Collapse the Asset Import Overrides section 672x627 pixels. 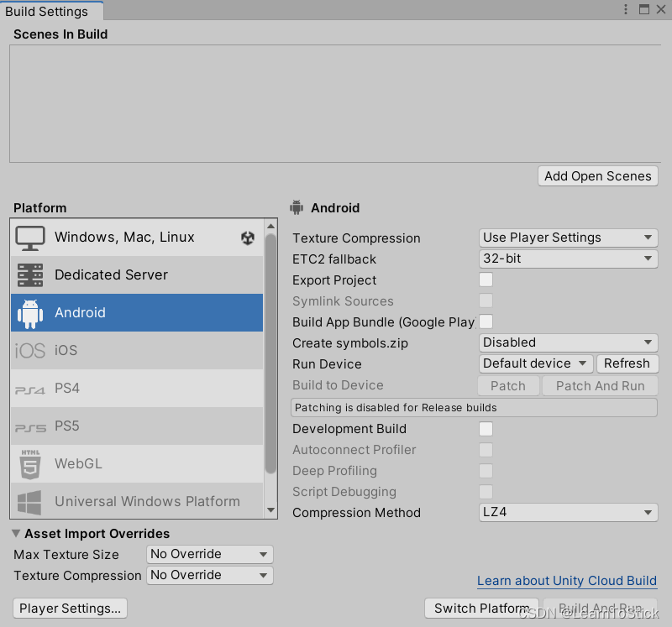pyautogui.click(x=16, y=533)
